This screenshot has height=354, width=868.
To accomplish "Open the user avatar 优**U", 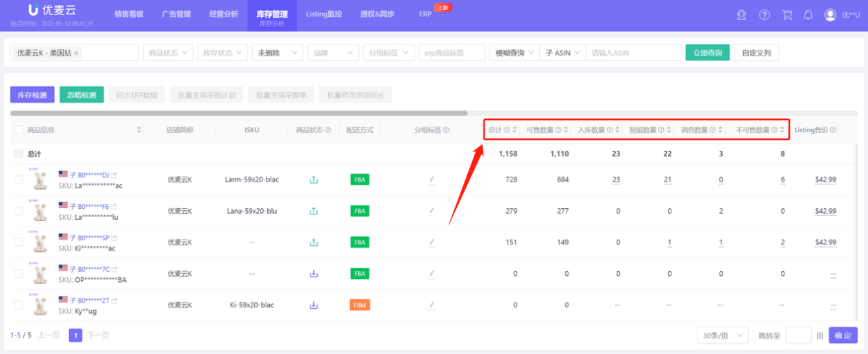I will [842, 14].
